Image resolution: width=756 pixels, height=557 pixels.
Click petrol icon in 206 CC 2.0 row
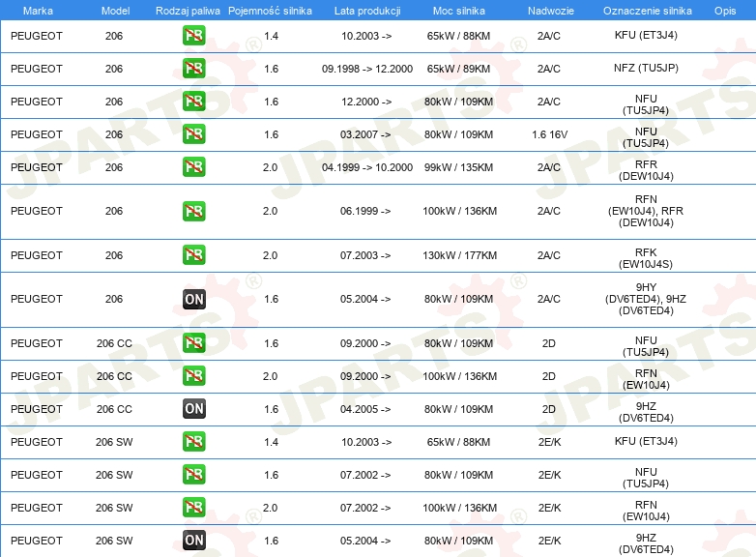coord(193,375)
